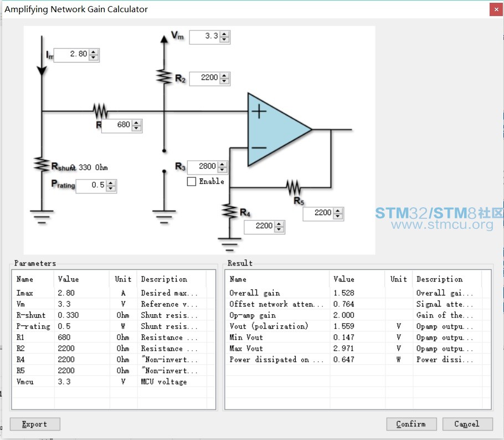The height and width of the screenshot is (440, 504).
Task: Tick the R3 Enable checkbox
Action: 192,181
